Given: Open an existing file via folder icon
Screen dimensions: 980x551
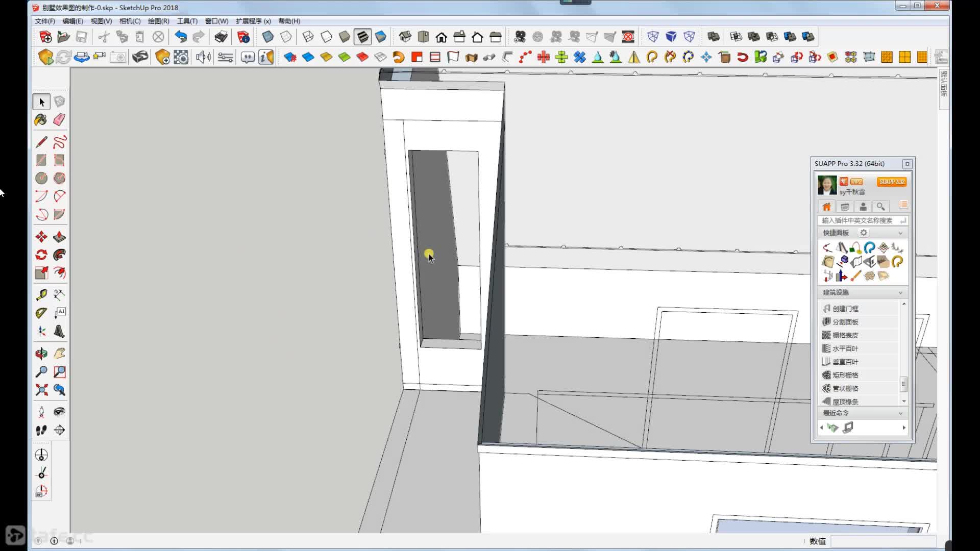Looking at the screenshot, I should [x=63, y=37].
